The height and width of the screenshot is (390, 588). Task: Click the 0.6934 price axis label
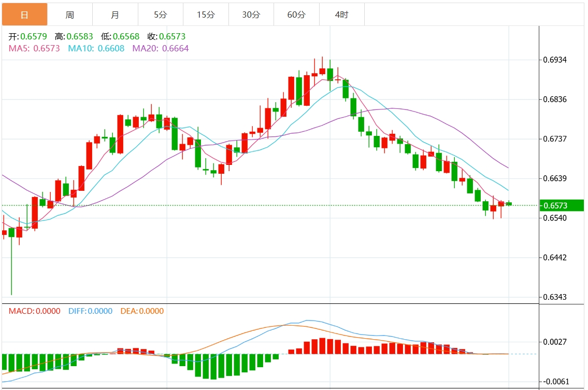pos(555,60)
